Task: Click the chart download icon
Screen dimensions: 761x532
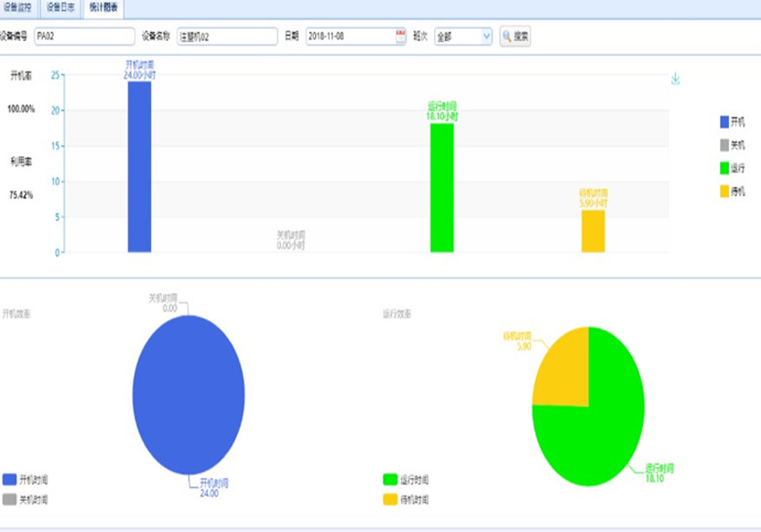Action: tap(675, 79)
